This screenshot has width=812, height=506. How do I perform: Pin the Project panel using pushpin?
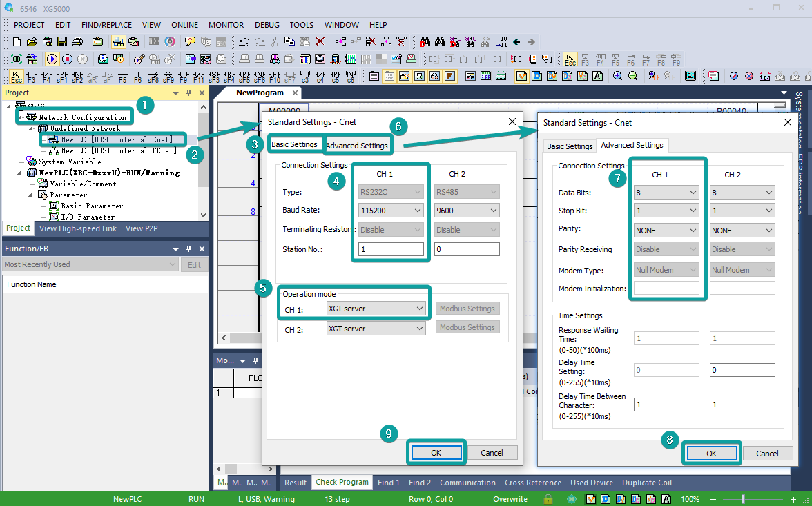coord(188,93)
